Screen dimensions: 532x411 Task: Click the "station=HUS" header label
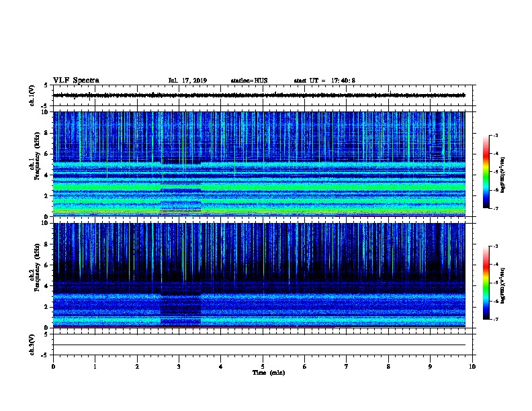249,81
